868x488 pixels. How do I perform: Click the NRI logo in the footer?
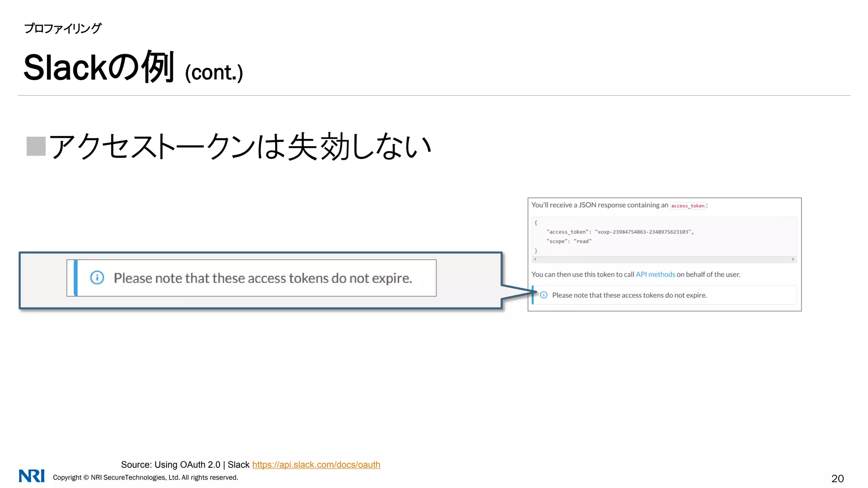coord(32,476)
